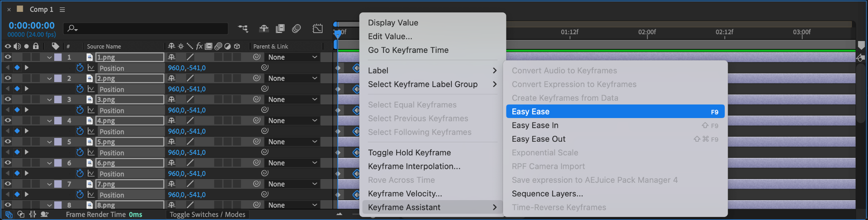Click in the layer search field
Image resolution: width=868 pixels, height=220 pixels.
coord(148,28)
